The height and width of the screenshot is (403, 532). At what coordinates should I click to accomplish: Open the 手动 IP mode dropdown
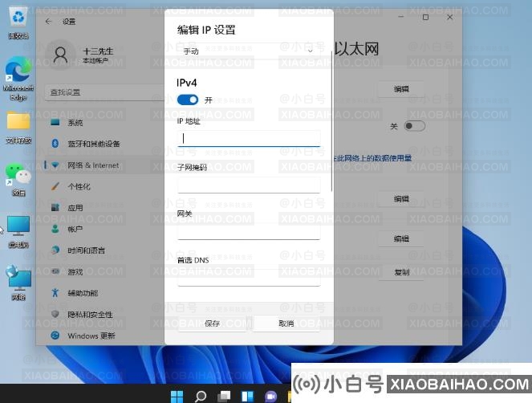pos(249,51)
